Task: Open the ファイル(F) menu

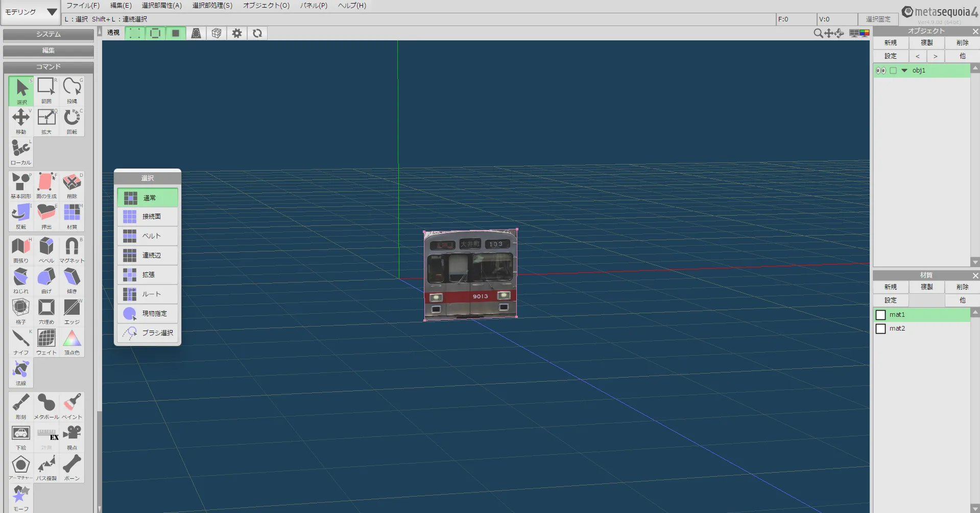Action: point(83,6)
